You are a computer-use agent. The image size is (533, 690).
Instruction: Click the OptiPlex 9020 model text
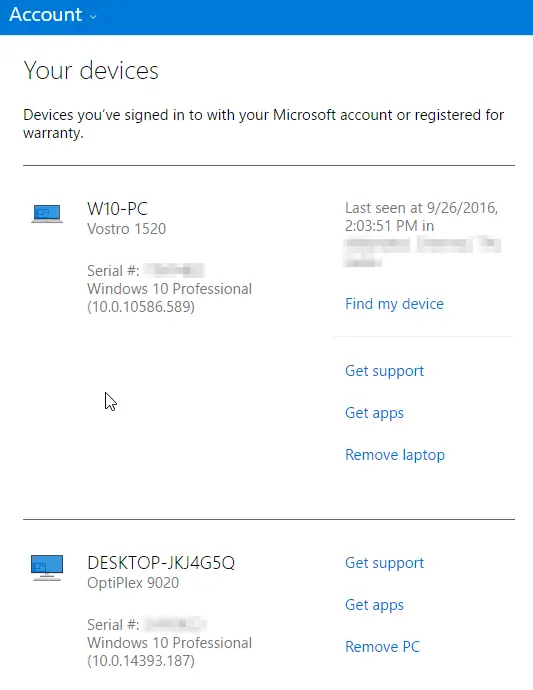[133, 583]
